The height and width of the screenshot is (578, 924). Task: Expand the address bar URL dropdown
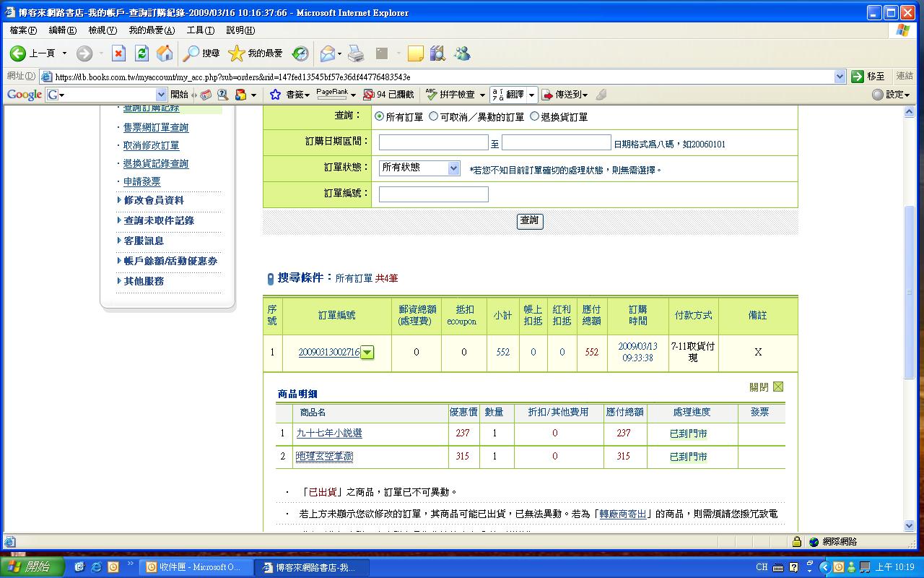840,77
